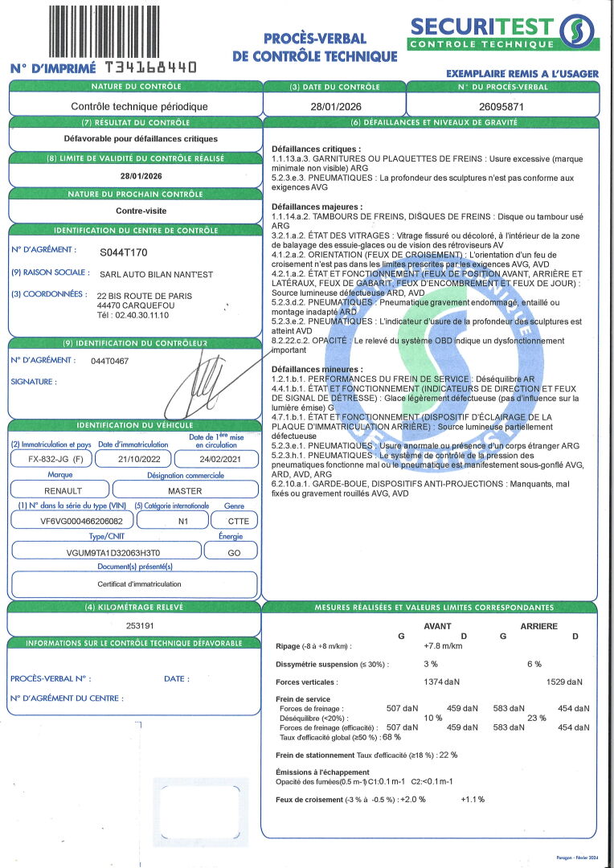Click the energy field GO
614x868 pixels.
coord(231,552)
